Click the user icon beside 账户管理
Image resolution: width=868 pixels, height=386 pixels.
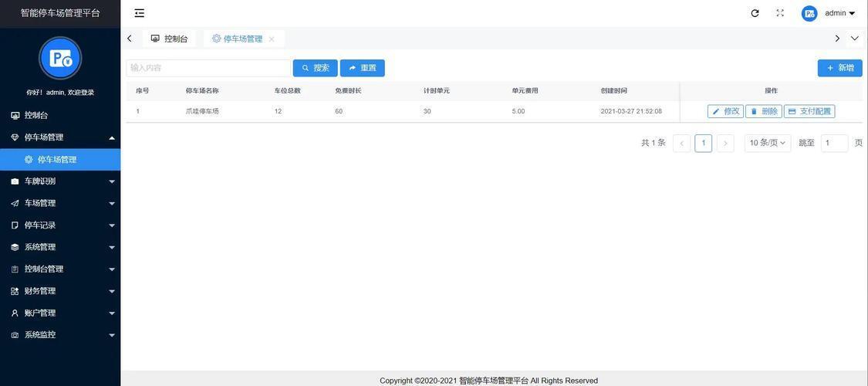click(15, 313)
